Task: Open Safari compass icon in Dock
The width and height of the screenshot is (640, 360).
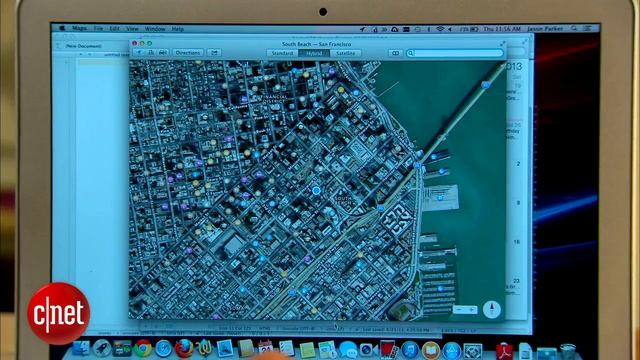Action: pos(164,349)
